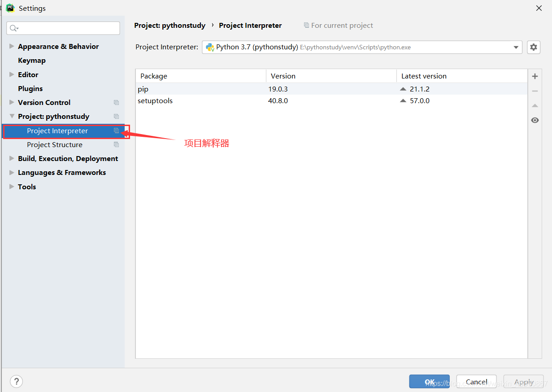552x392 pixels.
Task: Click the OK button
Action: (429, 382)
